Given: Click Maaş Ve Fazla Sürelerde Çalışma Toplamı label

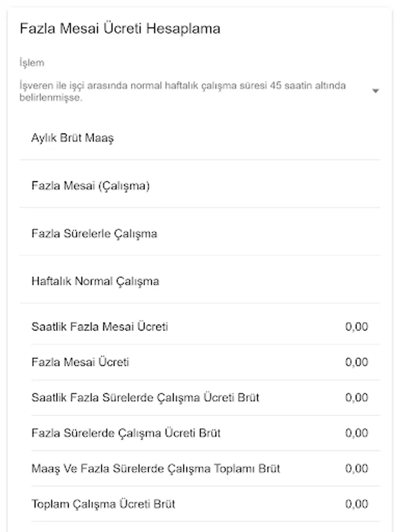Looking at the screenshot, I should [x=155, y=469].
